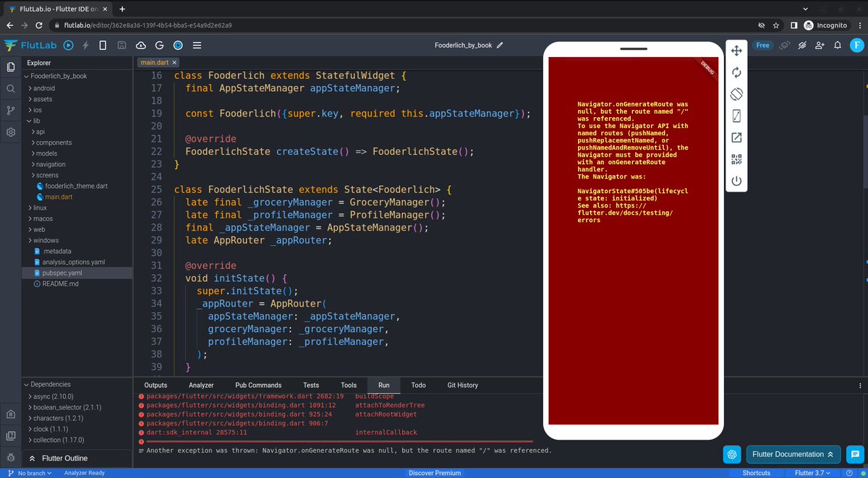Switch to the Tests tab
This screenshot has height=478, width=868.
coord(311,385)
